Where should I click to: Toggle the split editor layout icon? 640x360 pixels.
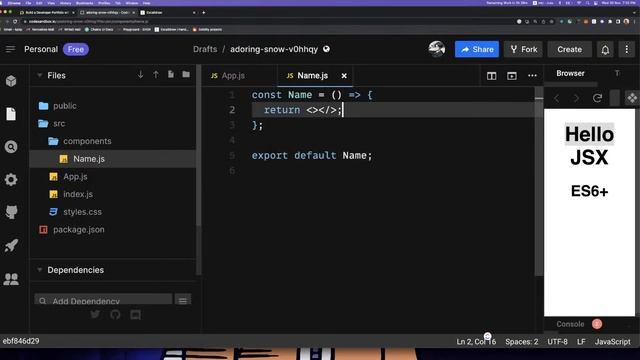pyautogui.click(x=491, y=76)
